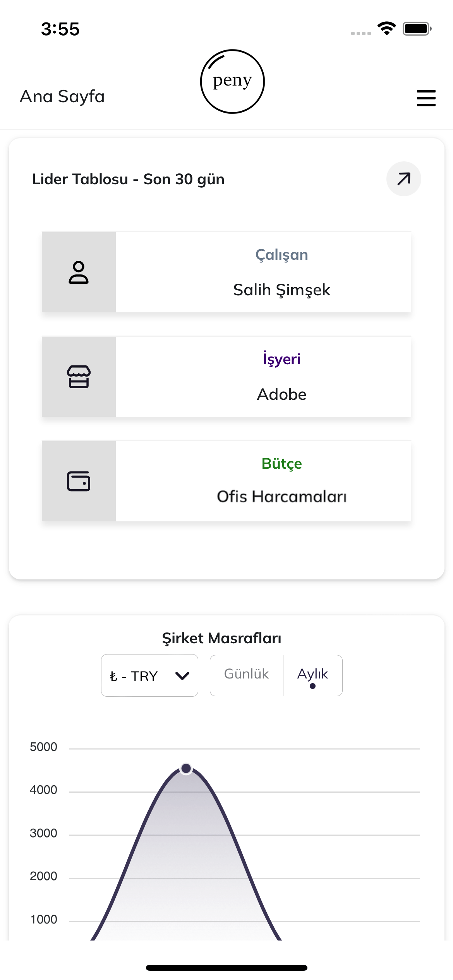
Task: Open the currency selection dropdown
Action: coord(149,675)
